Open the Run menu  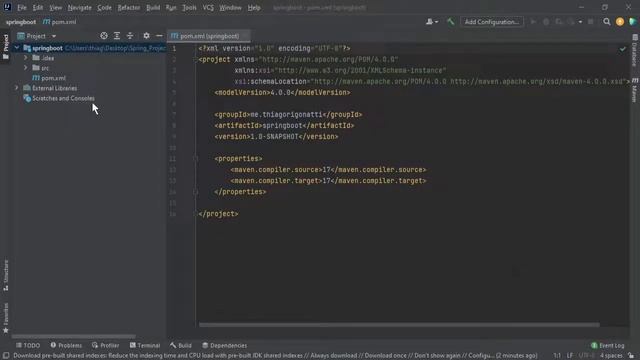(171, 8)
